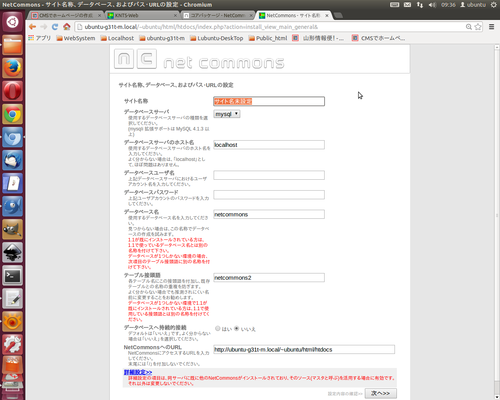The width and height of the screenshot is (500, 400).
Task: Click the browser address bar
Action: tap(270, 27)
